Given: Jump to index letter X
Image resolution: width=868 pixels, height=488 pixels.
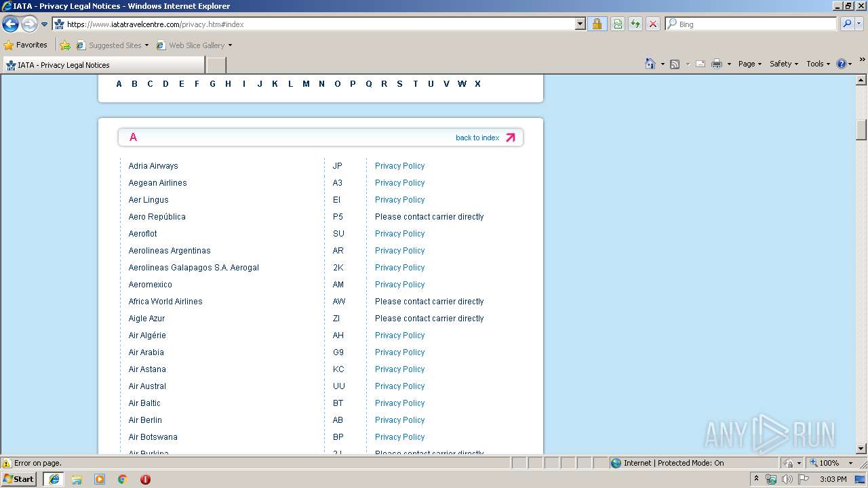Looking at the screenshot, I should (477, 84).
